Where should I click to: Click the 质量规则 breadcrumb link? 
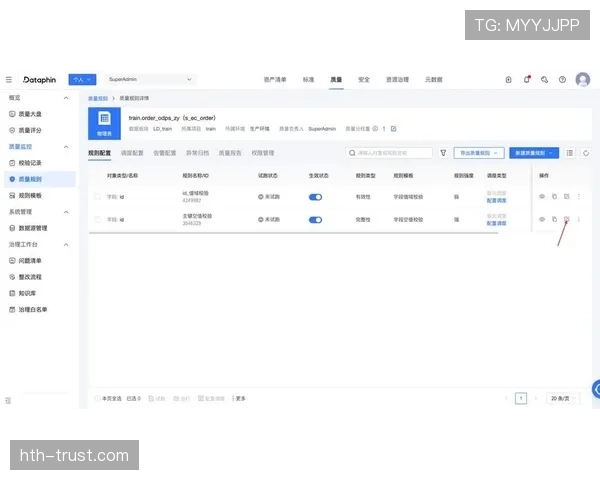(98, 98)
